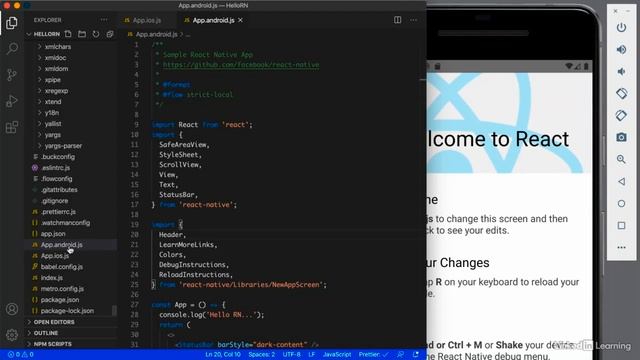The image size is (640, 360).
Task: Open Explorer more actions ellipsis
Action: point(104,20)
